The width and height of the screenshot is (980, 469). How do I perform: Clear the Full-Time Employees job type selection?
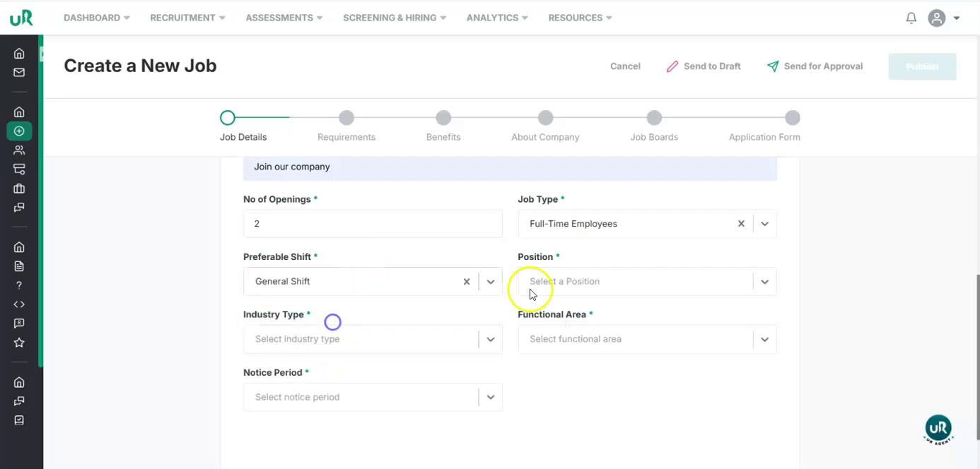[741, 224]
